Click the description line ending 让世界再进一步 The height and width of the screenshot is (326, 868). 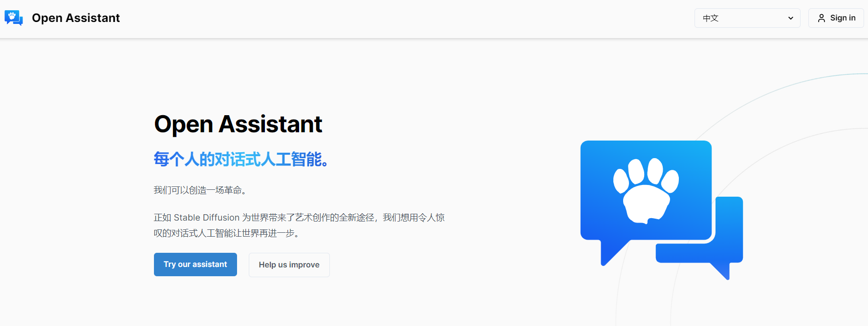click(x=226, y=233)
